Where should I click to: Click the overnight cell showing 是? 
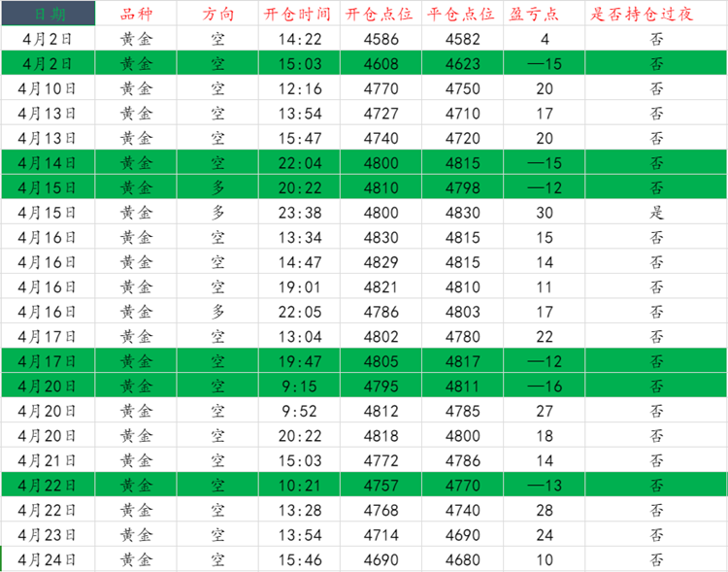[x=656, y=212]
